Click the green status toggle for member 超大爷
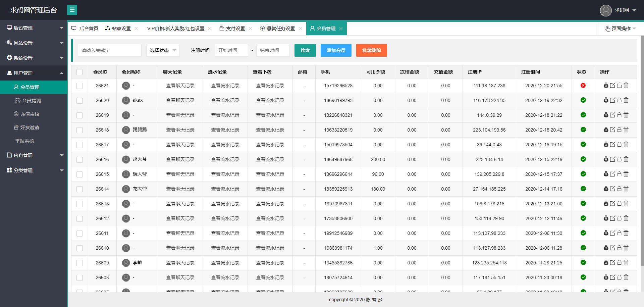This screenshot has height=307, width=644. [x=583, y=159]
